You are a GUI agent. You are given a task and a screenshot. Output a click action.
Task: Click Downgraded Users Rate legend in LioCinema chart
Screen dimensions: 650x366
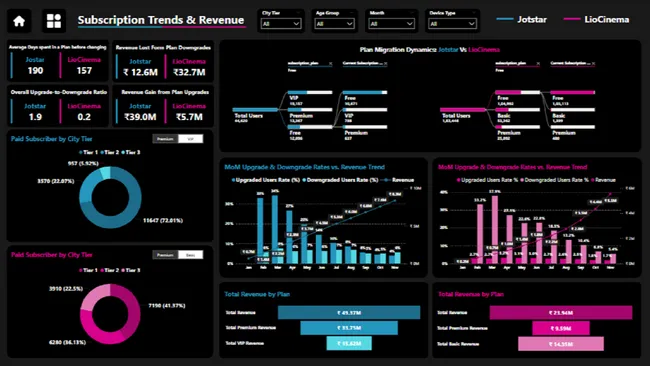click(555, 180)
